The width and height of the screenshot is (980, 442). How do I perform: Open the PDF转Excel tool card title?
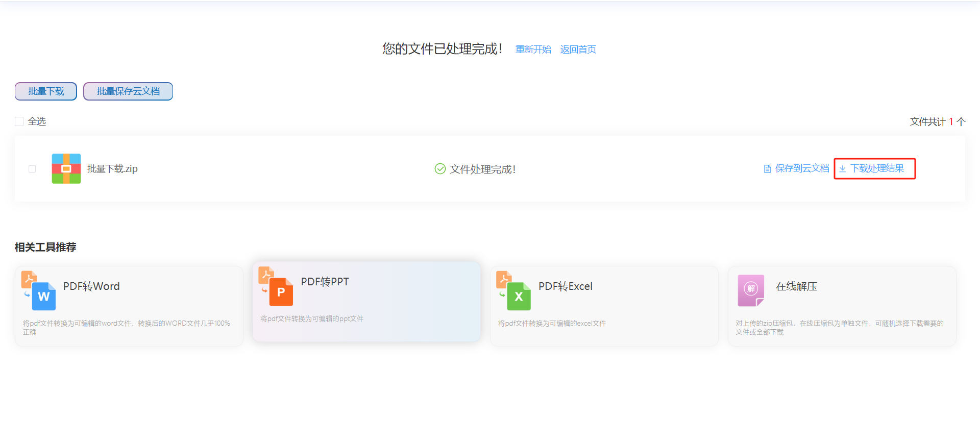[566, 286]
